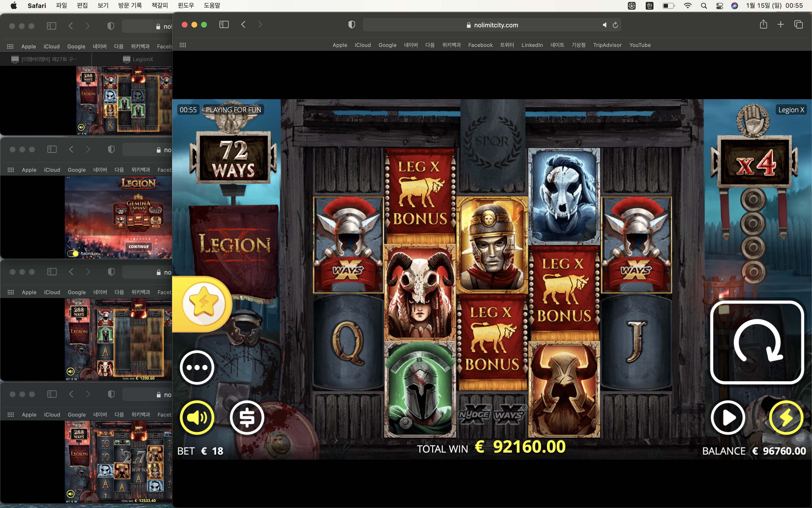Screen dimensions: 812x508
Task: Open the Safari menu
Action: [37, 5]
